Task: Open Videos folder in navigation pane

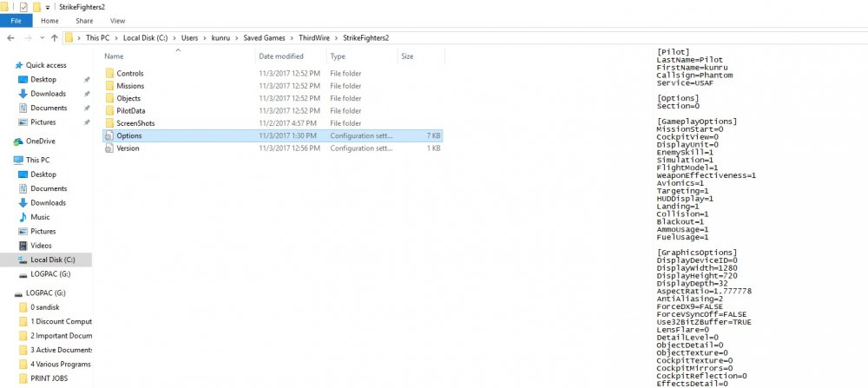Action: (x=41, y=245)
